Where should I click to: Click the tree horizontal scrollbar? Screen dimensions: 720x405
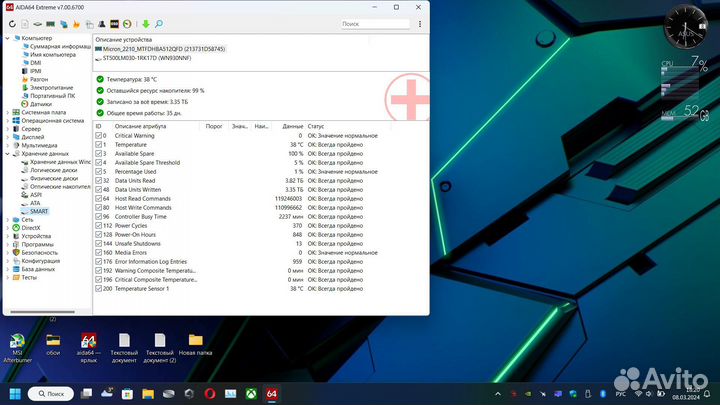pos(42,312)
